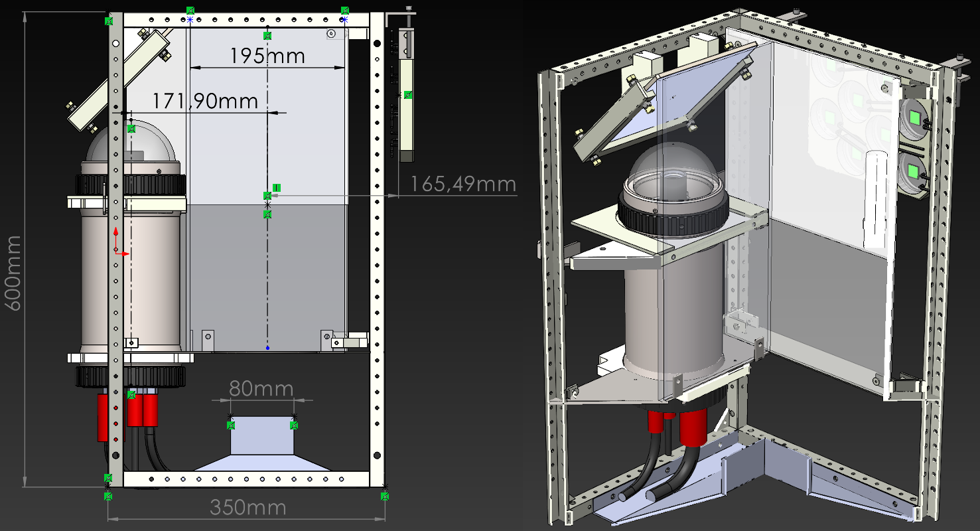Screen dimensions: 980x531
Task: Select the 171,90mm dimension text
Action: click(205, 101)
